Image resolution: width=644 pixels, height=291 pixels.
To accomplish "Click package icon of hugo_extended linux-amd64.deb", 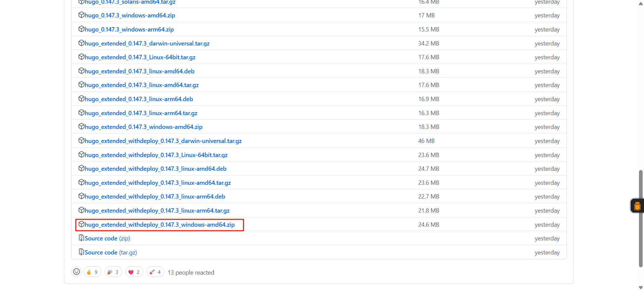I will tap(81, 71).
